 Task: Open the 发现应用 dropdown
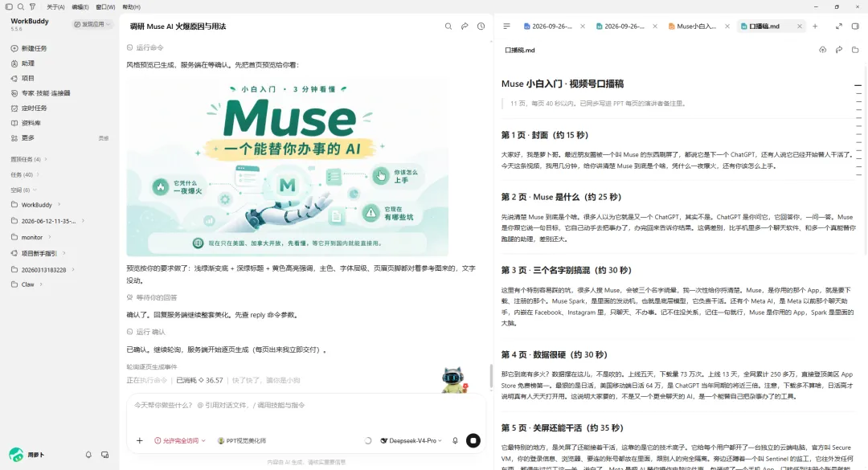tap(92, 24)
